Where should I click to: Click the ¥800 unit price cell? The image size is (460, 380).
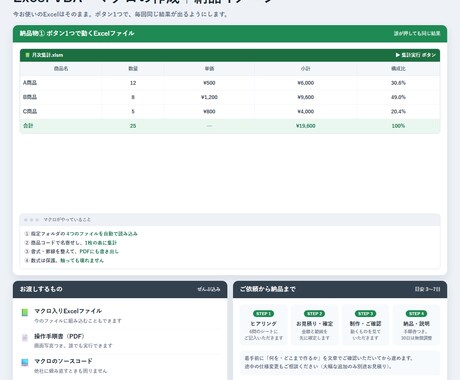(x=209, y=111)
